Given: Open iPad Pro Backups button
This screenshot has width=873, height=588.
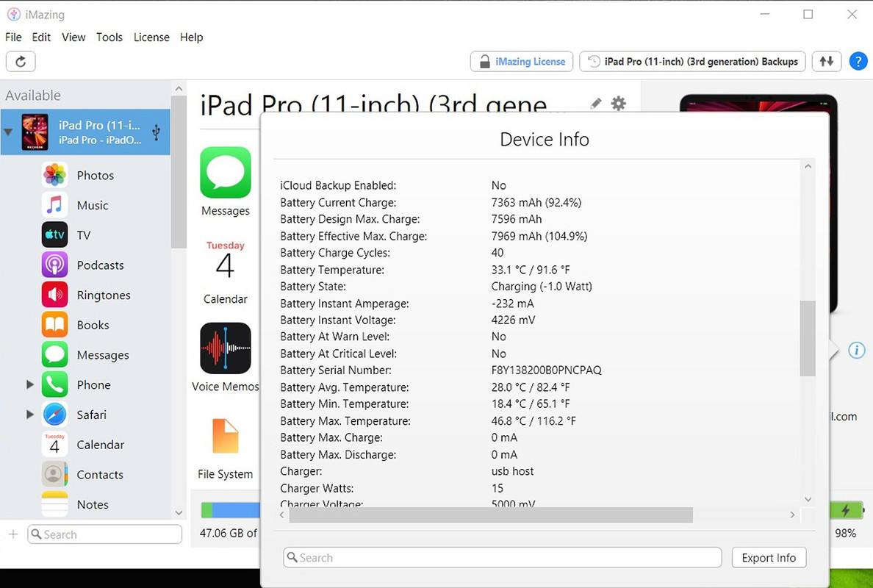Looking at the screenshot, I should coord(693,61).
